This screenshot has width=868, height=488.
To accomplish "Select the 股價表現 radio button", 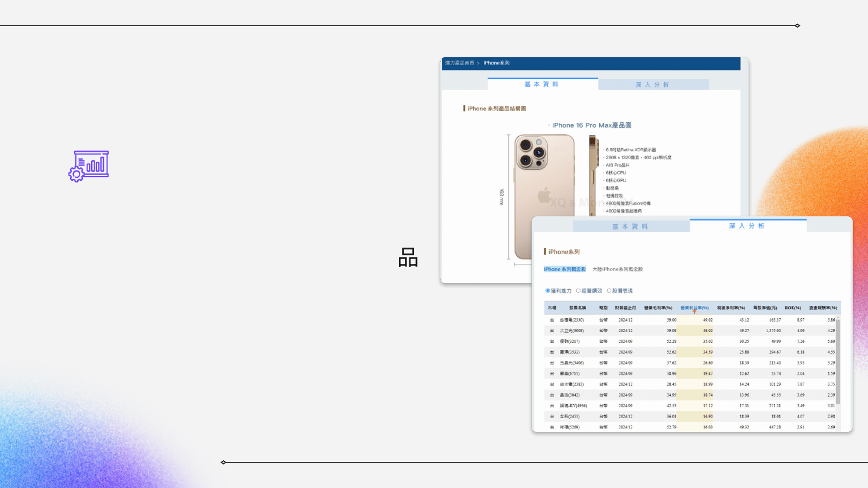I will [x=609, y=291].
